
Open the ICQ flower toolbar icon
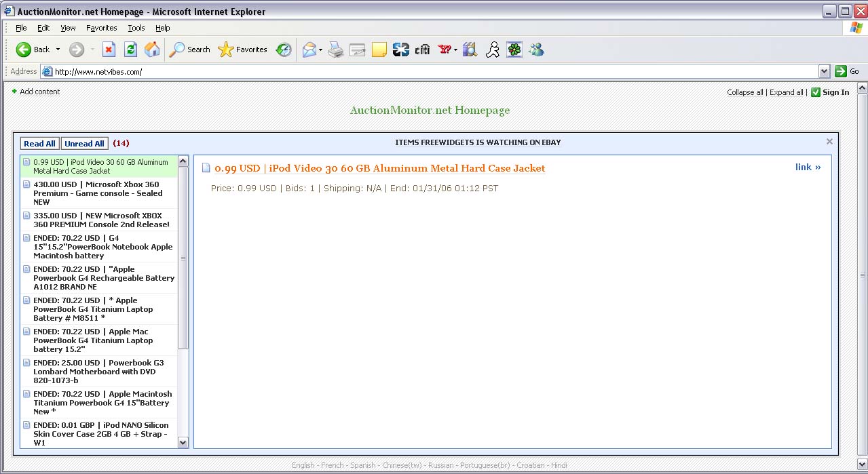coord(514,50)
